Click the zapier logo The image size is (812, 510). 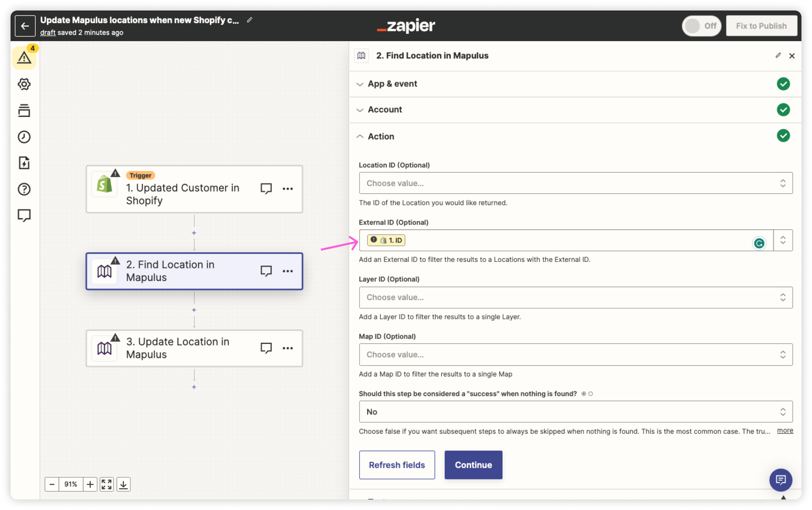point(406,26)
